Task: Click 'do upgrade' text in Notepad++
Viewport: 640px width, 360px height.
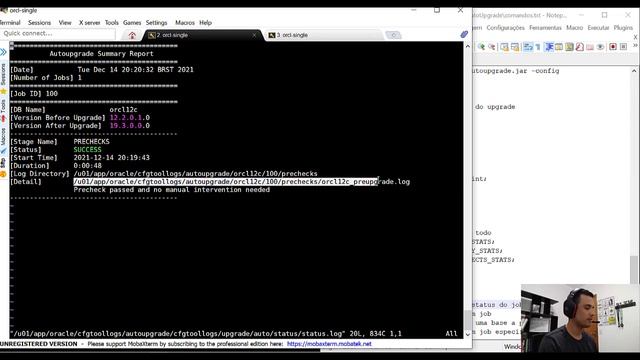Action: click(x=495, y=107)
